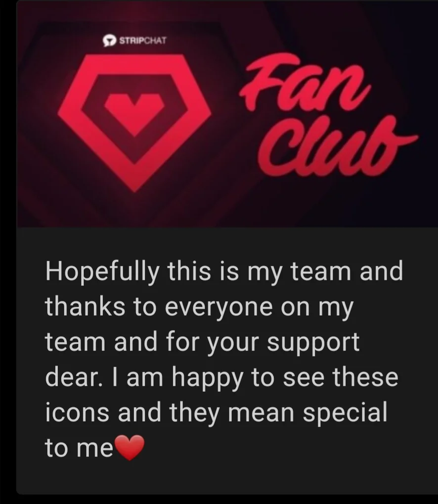
Task: Click the STRIPCHAT brand text
Action: [x=143, y=41]
